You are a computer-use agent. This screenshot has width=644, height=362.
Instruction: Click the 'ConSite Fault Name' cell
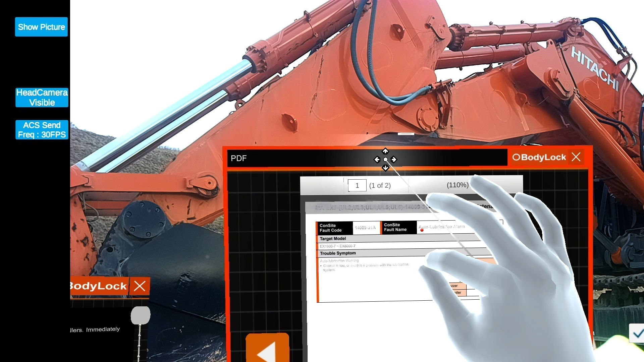[x=398, y=227]
